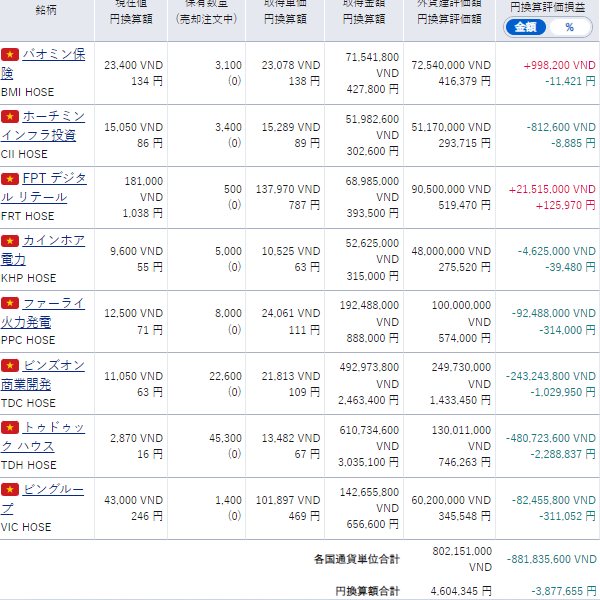Screen dimensions: 600x600
Task: Click the Vietnam flag beside バオミン保険
Action: [10, 55]
